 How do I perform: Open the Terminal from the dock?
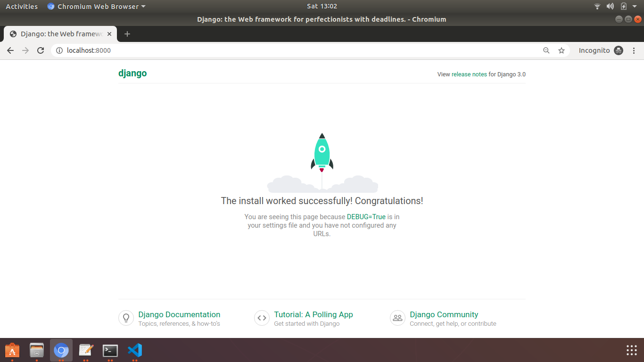pyautogui.click(x=110, y=350)
